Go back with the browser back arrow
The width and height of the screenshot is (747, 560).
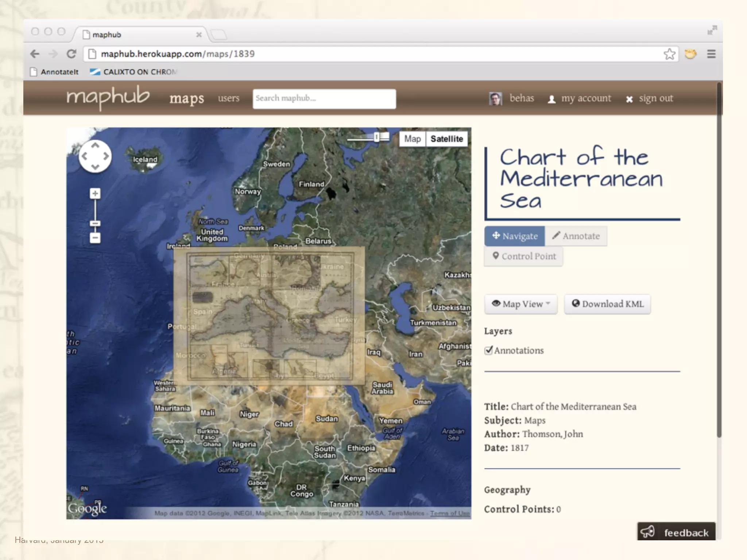[x=35, y=54]
